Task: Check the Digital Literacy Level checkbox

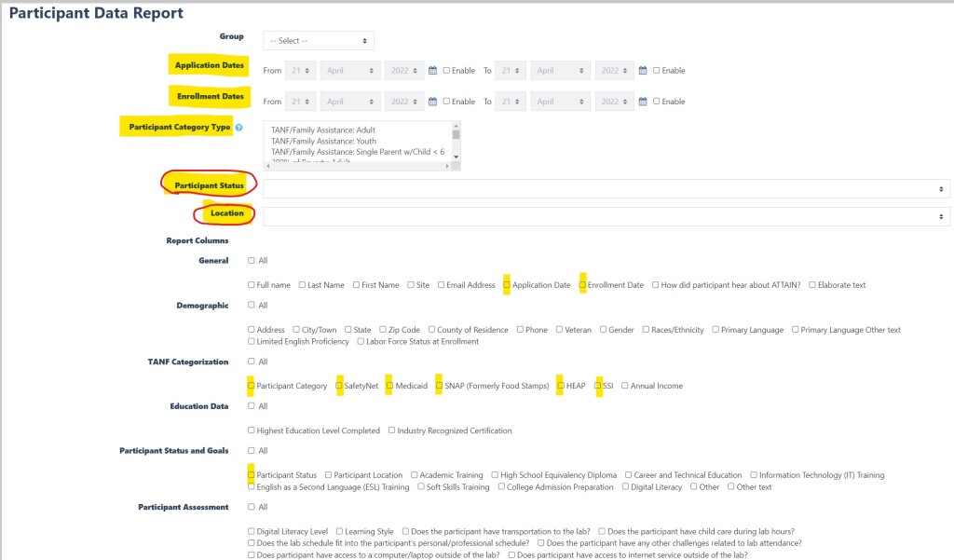Action: [252, 531]
